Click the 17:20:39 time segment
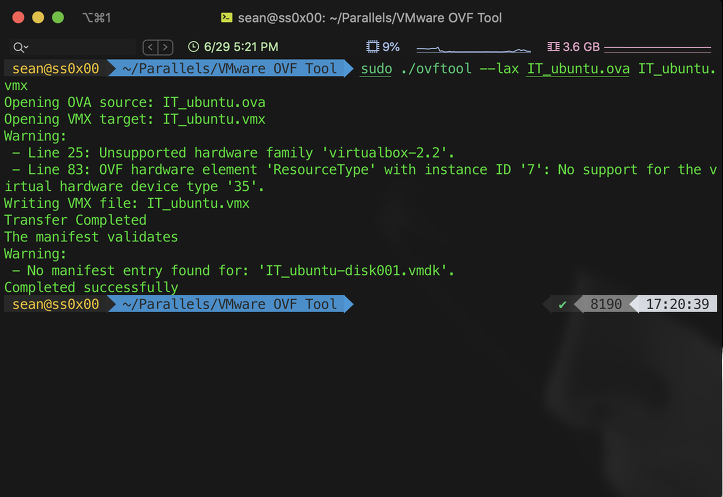The image size is (723, 497). click(677, 304)
